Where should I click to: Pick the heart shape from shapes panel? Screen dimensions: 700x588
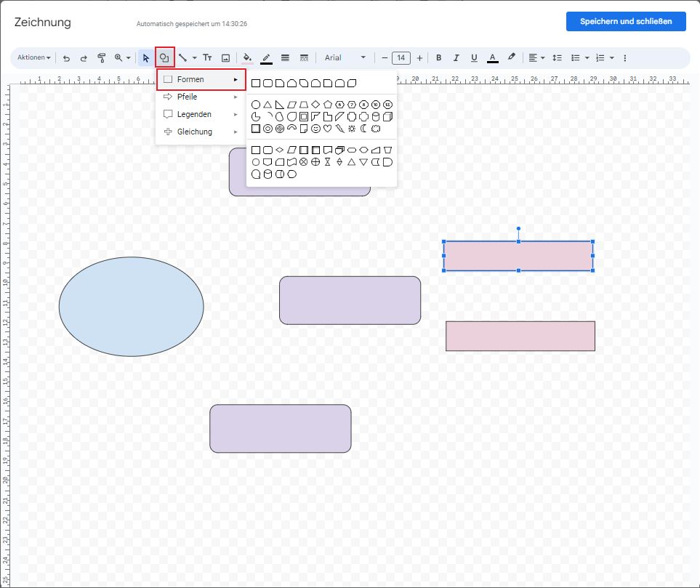coord(327,129)
